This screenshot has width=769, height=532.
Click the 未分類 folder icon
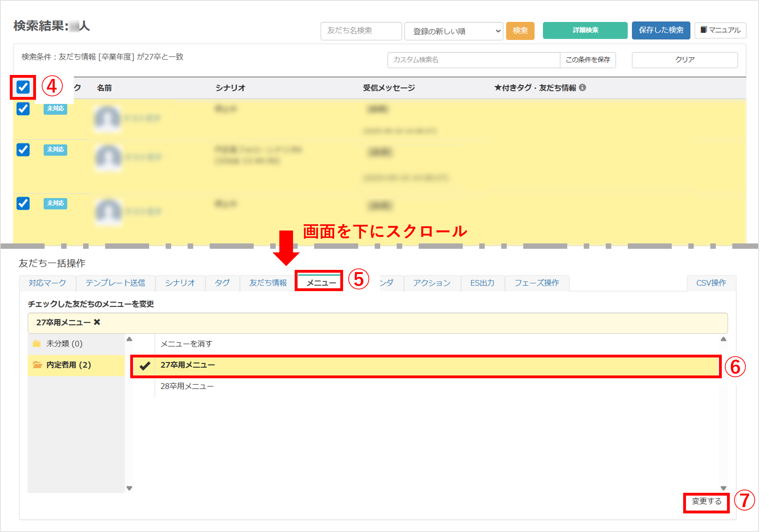click(37, 343)
